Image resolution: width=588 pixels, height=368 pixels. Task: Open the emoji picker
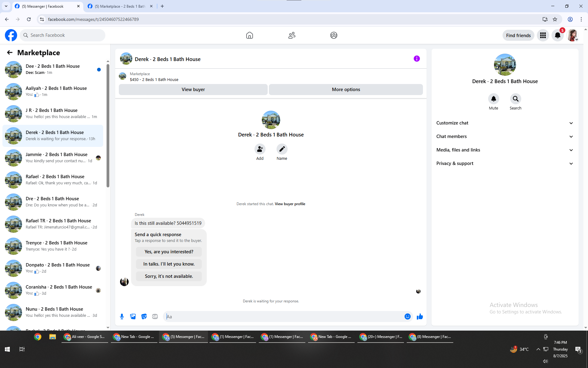point(408,316)
